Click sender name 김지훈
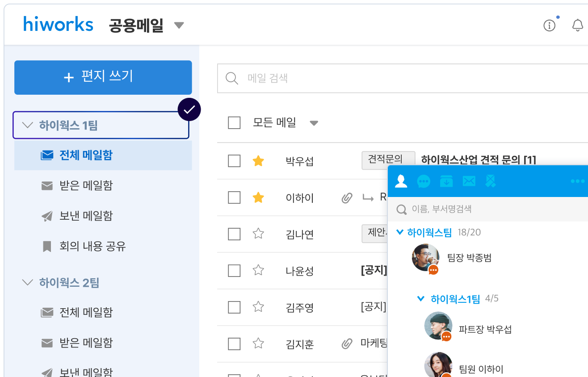The width and height of the screenshot is (588, 377). click(x=300, y=344)
